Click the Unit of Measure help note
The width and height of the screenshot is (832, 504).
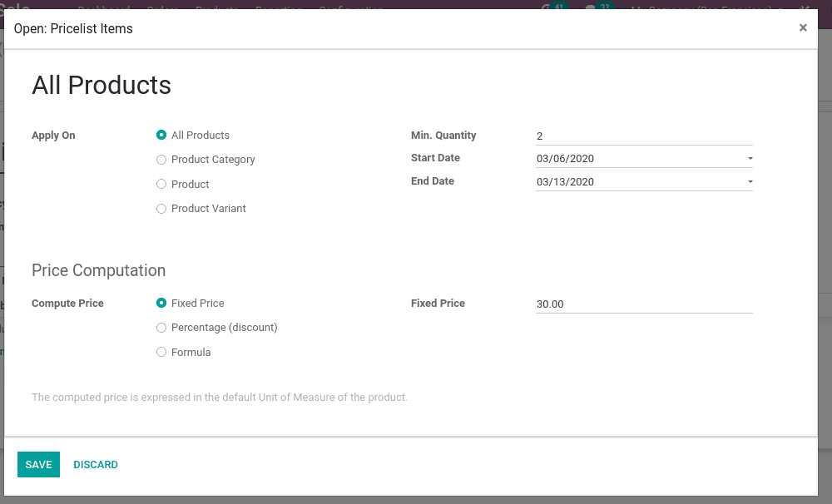point(220,398)
